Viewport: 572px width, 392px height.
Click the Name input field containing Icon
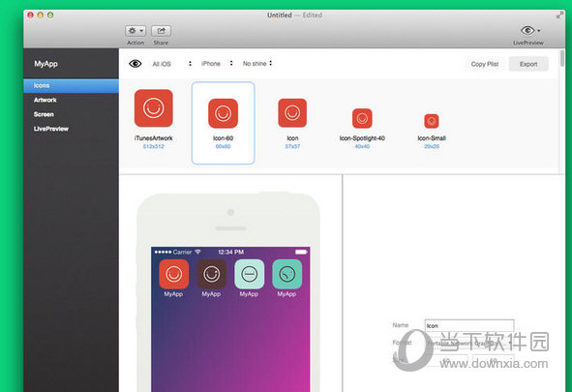pyautogui.click(x=469, y=325)
